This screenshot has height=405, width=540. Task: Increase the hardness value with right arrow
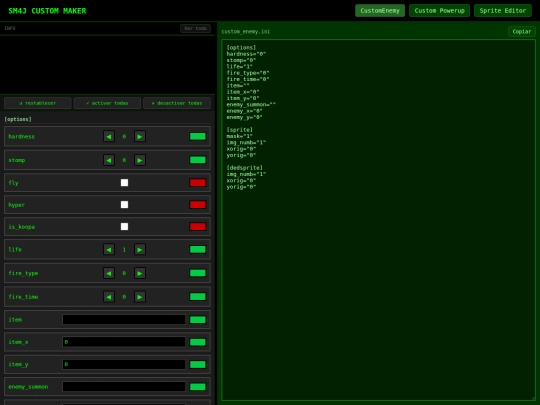(x=139, y=136)
